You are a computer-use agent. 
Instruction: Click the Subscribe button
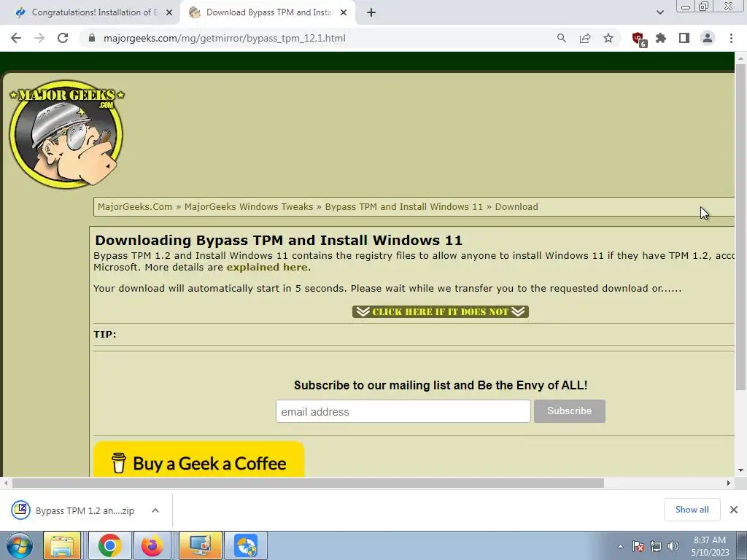[x=569, y=411]
